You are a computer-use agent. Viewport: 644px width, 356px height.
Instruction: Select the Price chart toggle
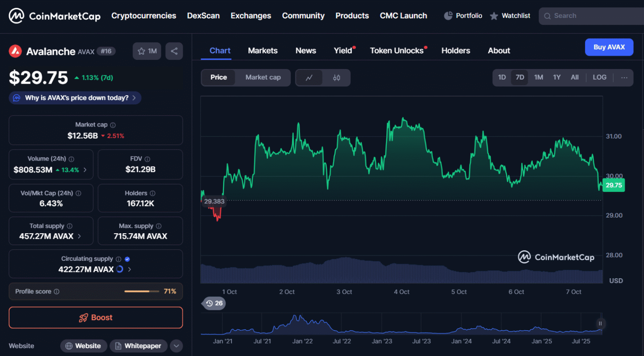[x=218, y=77]
